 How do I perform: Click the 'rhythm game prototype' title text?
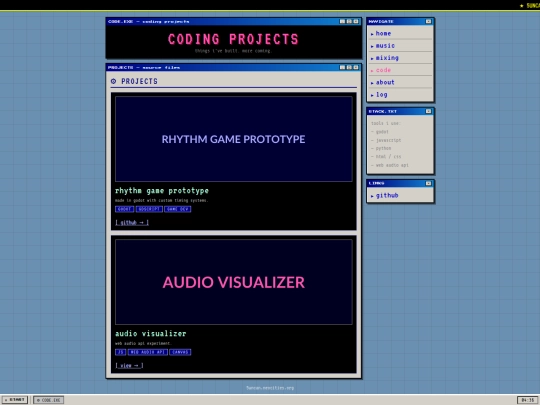click(x=162, y=190)
